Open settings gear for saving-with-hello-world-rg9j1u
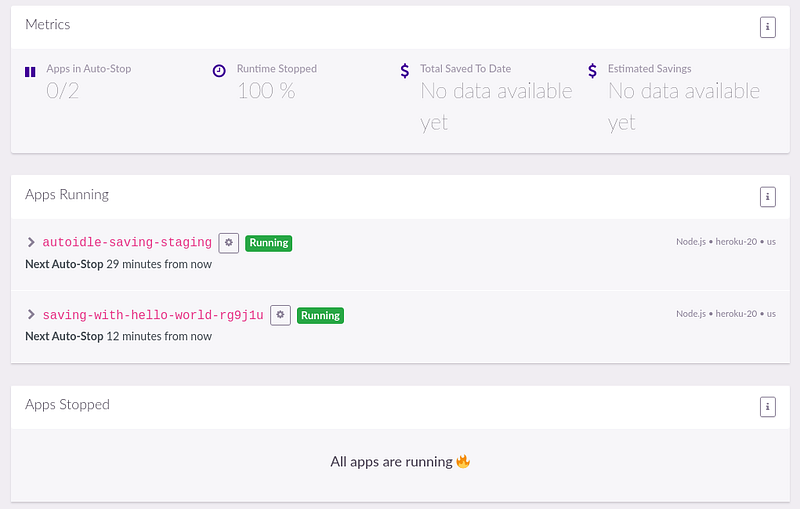This screenshot has height=509, width=800. pos(281,315)
